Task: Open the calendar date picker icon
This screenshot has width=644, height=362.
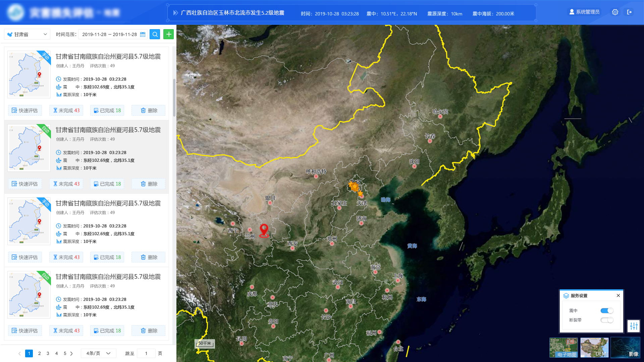Action: [143, 35]
